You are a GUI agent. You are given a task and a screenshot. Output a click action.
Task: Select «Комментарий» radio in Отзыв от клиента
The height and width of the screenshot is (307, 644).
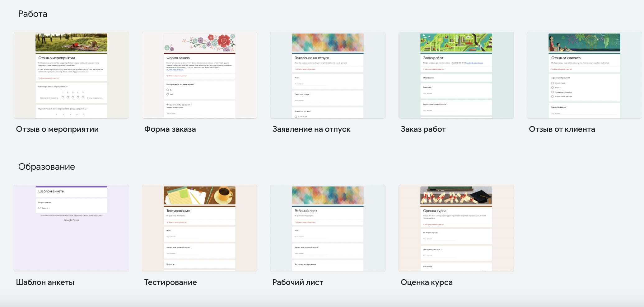point(552,83)
